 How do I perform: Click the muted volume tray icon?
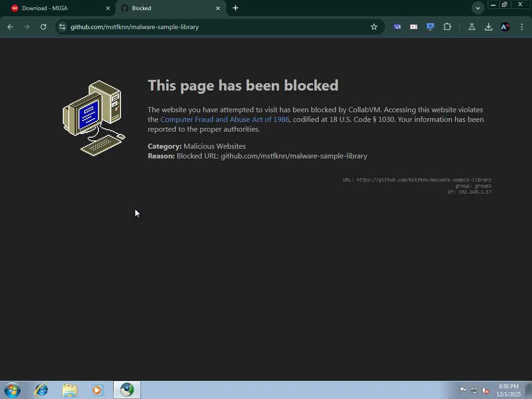485,390
